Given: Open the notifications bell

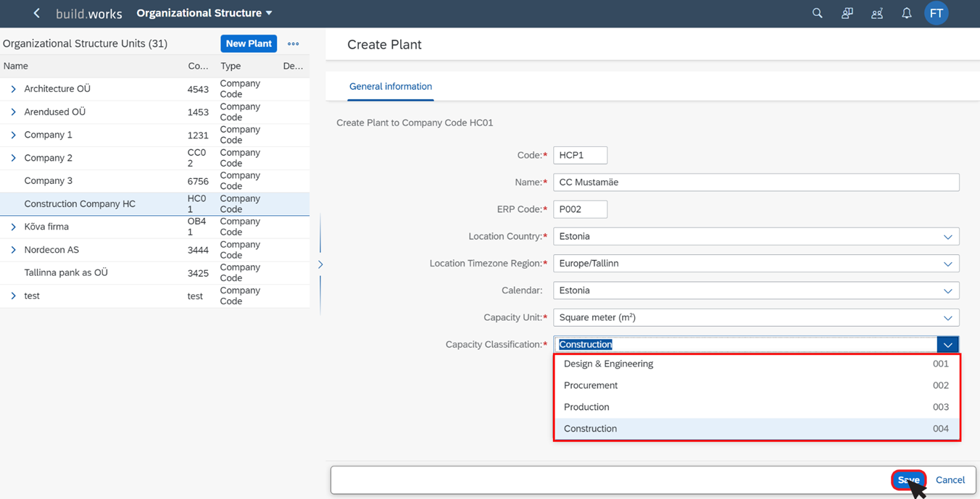Looking at the screenshot, I should point(906,14).
